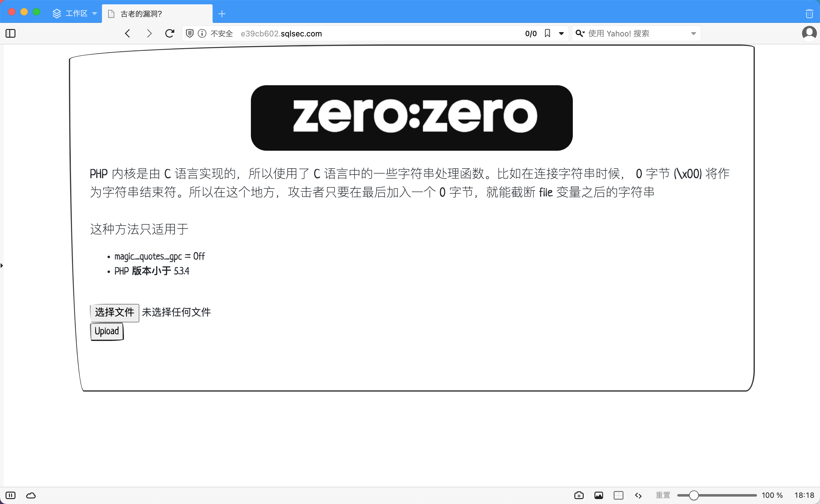Toggle the side panel button
Screen dimensions: 820x504
tap(11, 33)
